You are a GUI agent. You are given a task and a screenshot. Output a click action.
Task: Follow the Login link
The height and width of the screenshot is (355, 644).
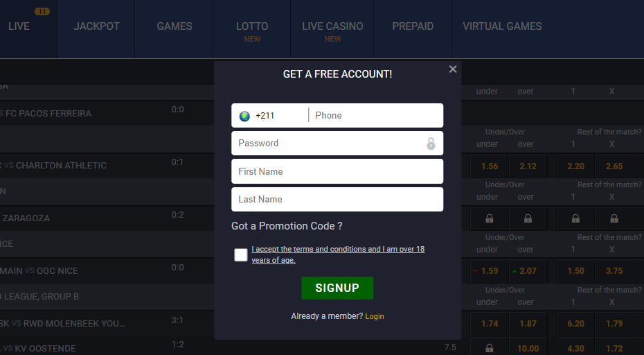click(375, 316)
